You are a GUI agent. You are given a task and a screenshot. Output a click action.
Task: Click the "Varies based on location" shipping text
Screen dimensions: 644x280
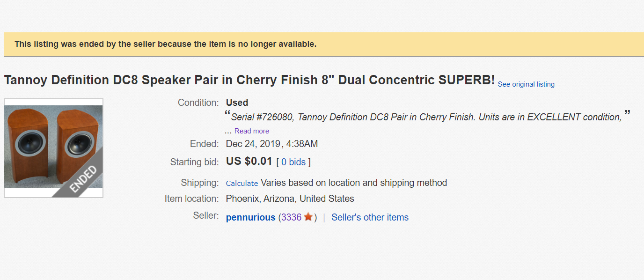[x=353, y=183]
